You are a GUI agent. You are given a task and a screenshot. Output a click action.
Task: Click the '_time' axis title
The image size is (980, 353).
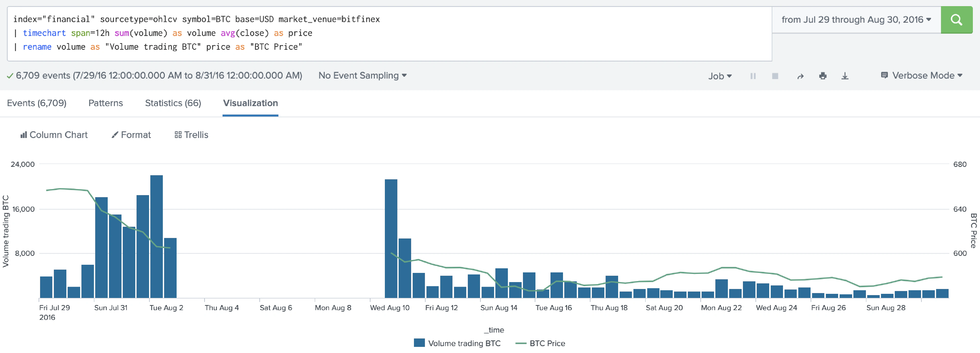click(494, 330)
